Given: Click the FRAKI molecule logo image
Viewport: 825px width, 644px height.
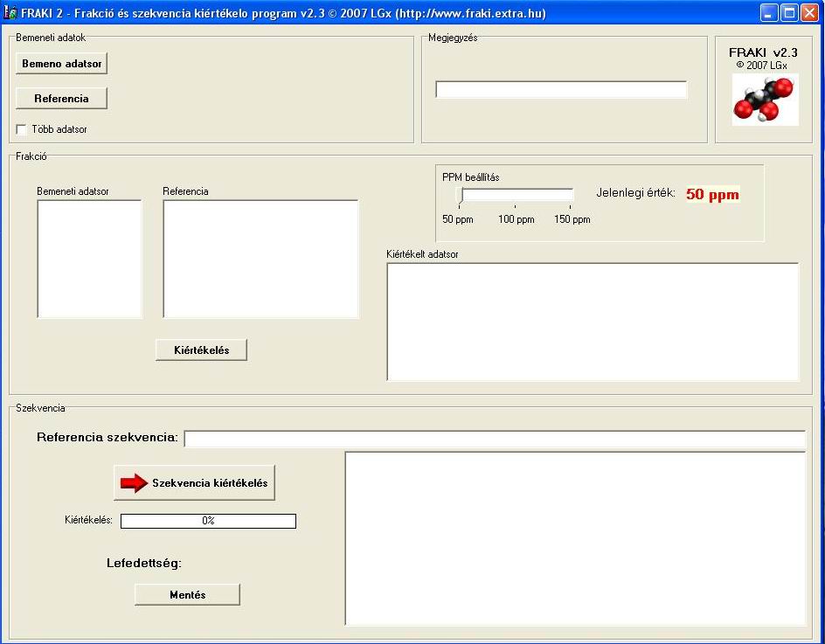Looking at the screenshot, I should pyautogui.click(x=764, y=99).
